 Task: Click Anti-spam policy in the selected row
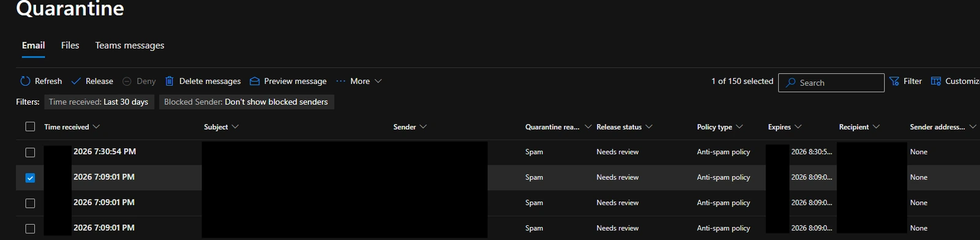coord(723,178)
